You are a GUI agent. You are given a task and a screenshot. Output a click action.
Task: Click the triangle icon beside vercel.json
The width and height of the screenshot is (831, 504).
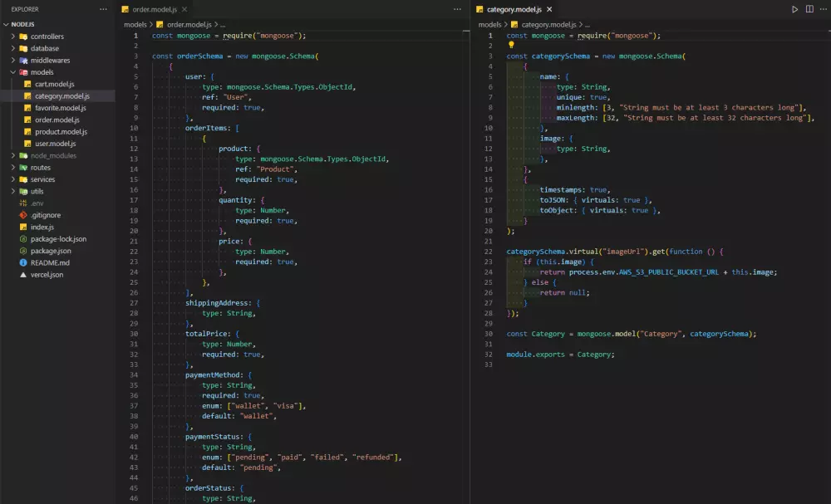[x=23, y=275]
